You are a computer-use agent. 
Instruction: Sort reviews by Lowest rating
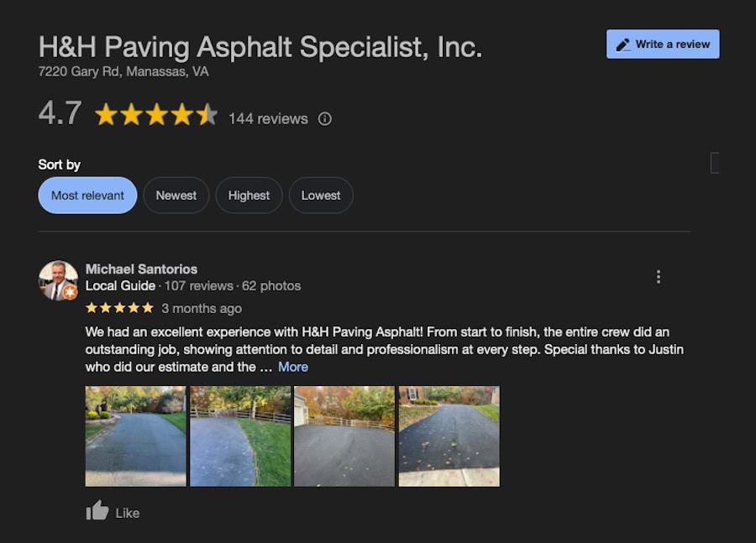(x=321, y=196)
